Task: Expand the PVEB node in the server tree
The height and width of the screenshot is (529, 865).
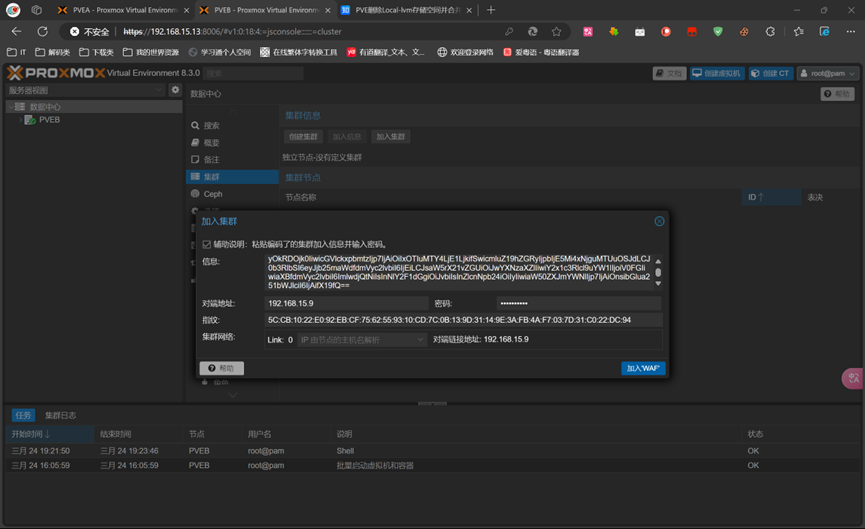Action: point(20,120)
